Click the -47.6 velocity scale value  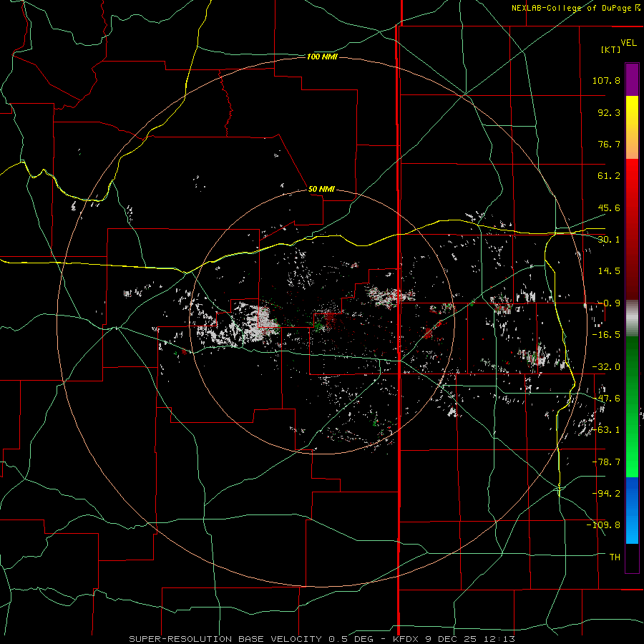pos(606,399)
